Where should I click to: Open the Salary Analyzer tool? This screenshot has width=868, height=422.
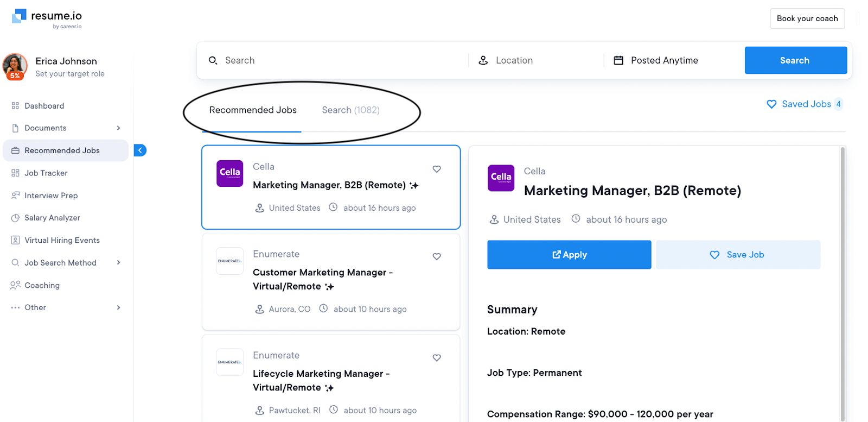pyautogui.click(x=52, y=218)
